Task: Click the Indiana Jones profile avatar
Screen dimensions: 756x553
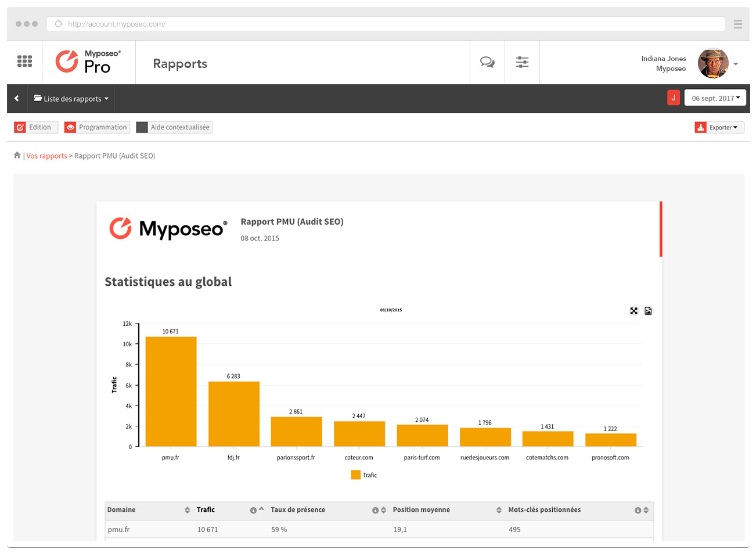Action: coord(713,63)
